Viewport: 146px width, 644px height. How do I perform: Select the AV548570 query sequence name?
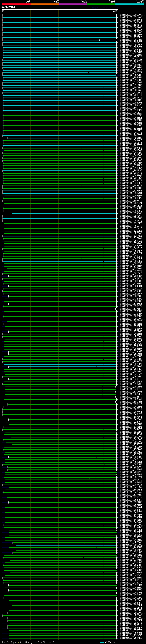coord(8,8)
